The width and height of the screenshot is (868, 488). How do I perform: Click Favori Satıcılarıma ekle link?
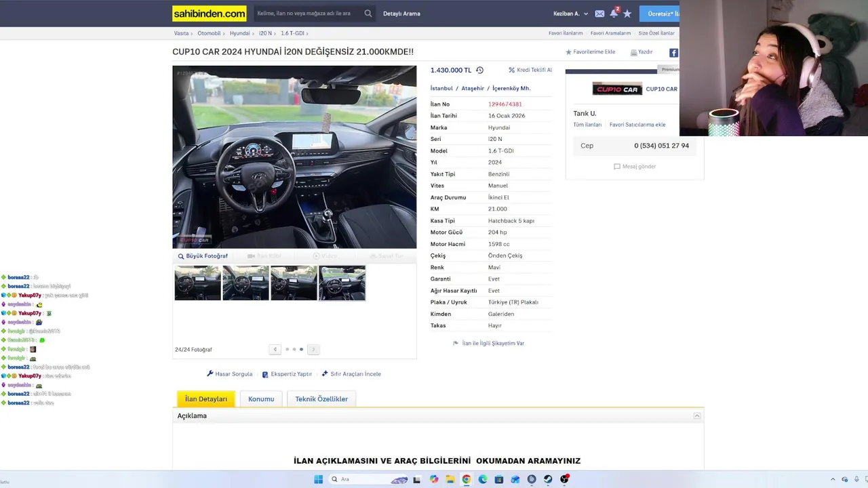point(637,125)
